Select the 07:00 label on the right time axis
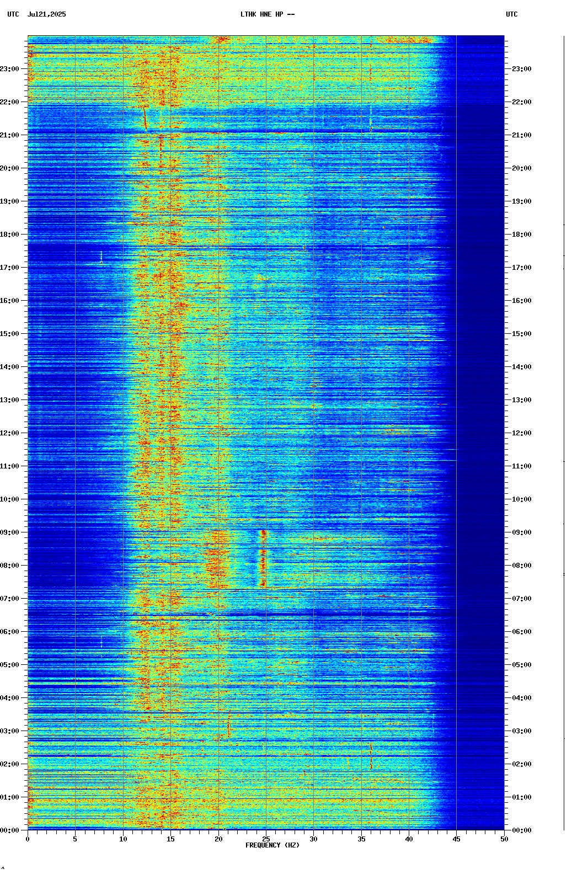The height and width of the screenshot is (874, 588). tap(522, 599)
